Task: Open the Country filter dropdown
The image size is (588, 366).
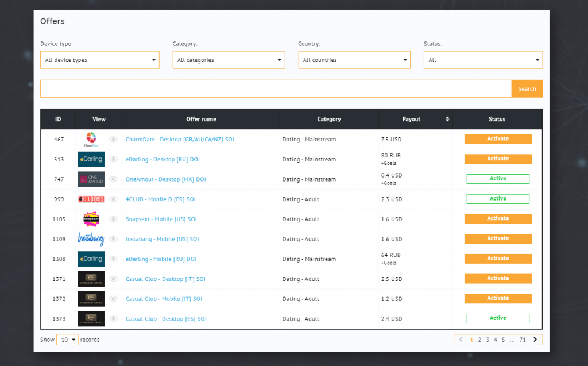Action: coord(354,60)
